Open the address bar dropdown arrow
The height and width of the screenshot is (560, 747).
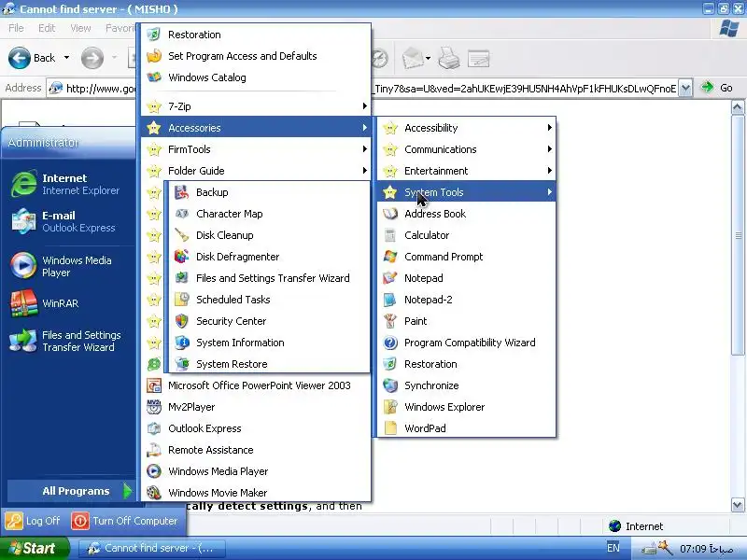tap(685, 88)
